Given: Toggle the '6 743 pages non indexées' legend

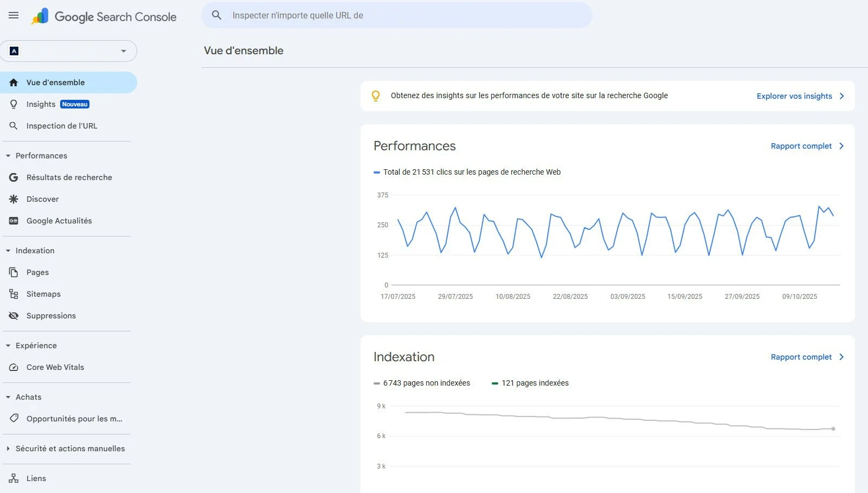Looking at the screenshot, I should click(422, 383).
